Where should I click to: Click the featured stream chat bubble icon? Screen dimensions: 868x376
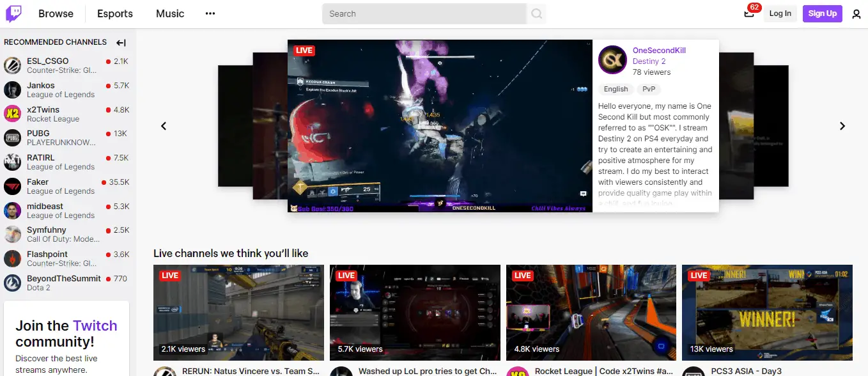point(583,193)
